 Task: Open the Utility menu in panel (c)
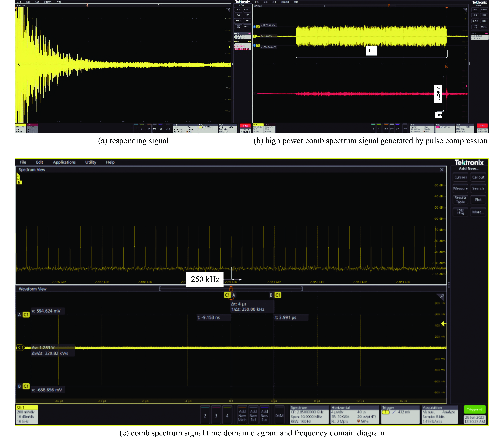(x=91, y=162)
